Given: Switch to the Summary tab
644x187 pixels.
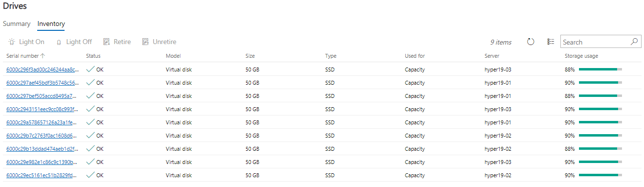Looking at the screenshot, I should click(x=17, y=23).
